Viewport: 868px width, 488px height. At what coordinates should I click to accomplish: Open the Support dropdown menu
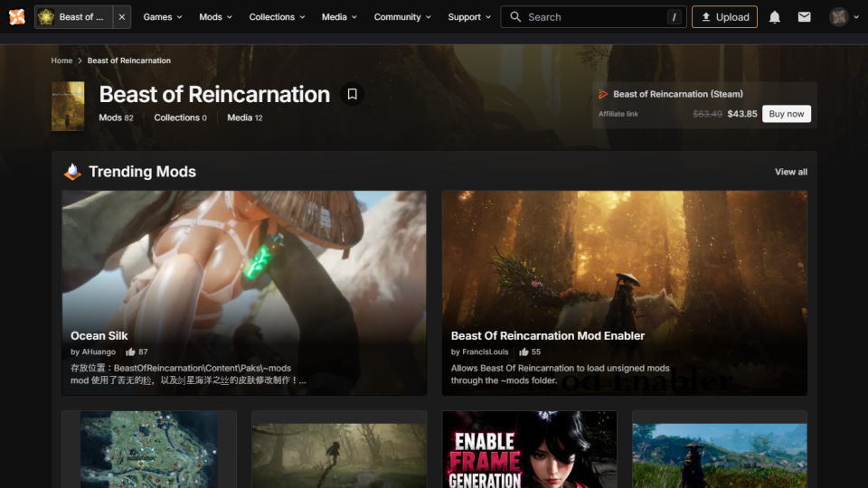click(x=469, y=17)
